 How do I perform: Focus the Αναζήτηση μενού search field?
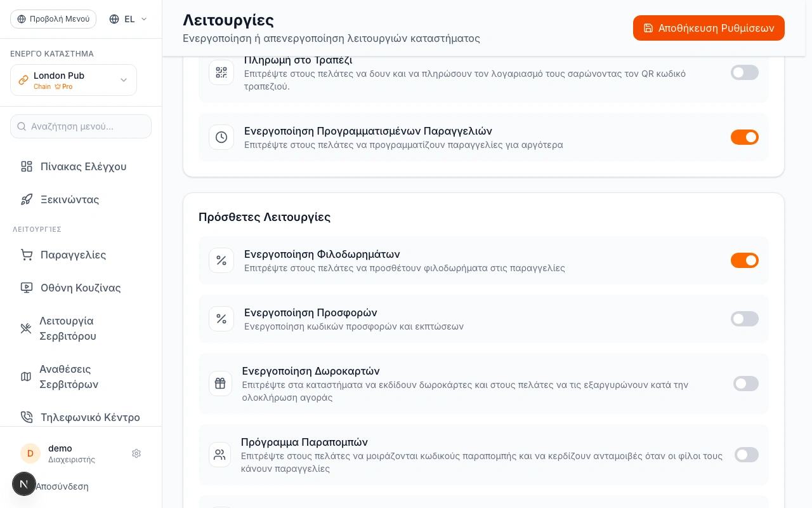[x=81, y=126]
